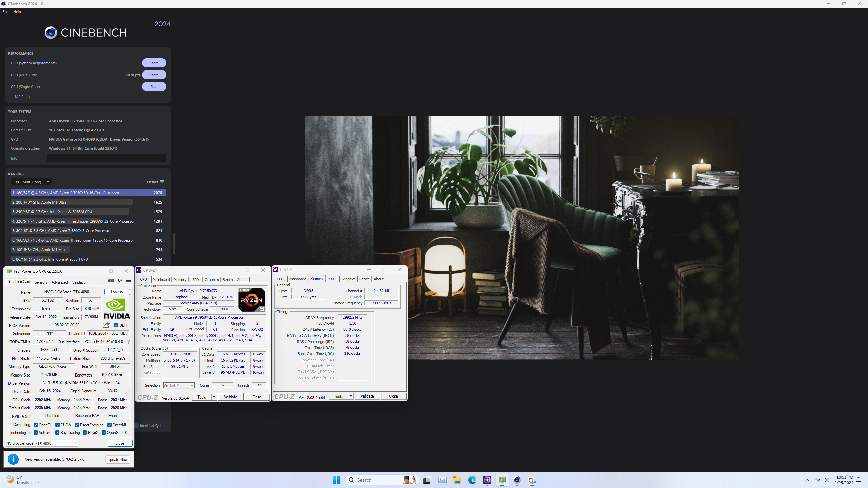Click the Details filter icon in Ranking
The height and width of the screenshot is (488, 868).
(162, 182)
